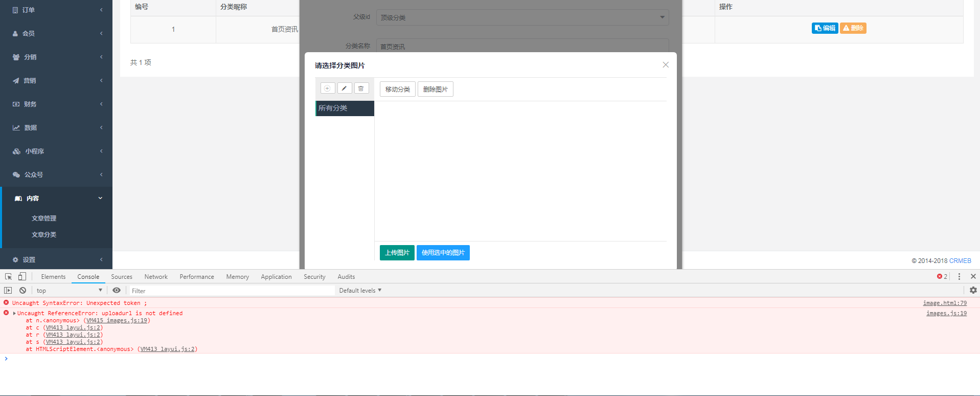Viewport: 980px width, 396px height.
Task: Click 使用选中的图片 button
Action: (443, 253)
